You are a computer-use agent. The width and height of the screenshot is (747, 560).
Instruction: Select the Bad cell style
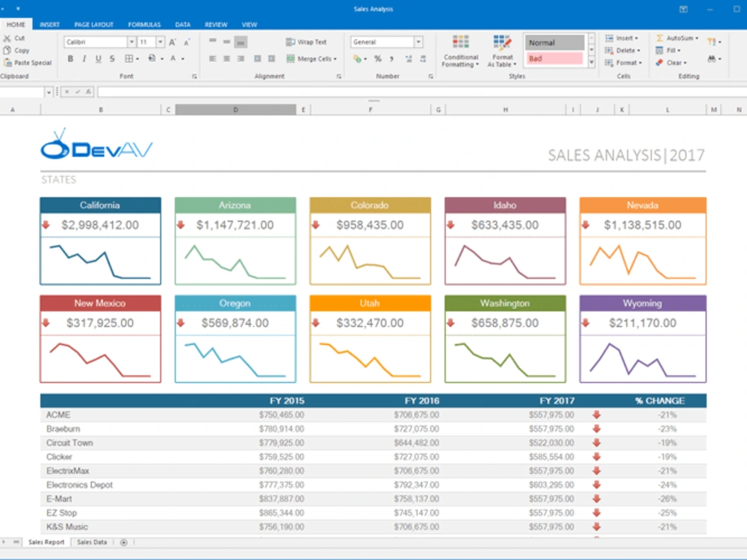[x=554, y=58]
